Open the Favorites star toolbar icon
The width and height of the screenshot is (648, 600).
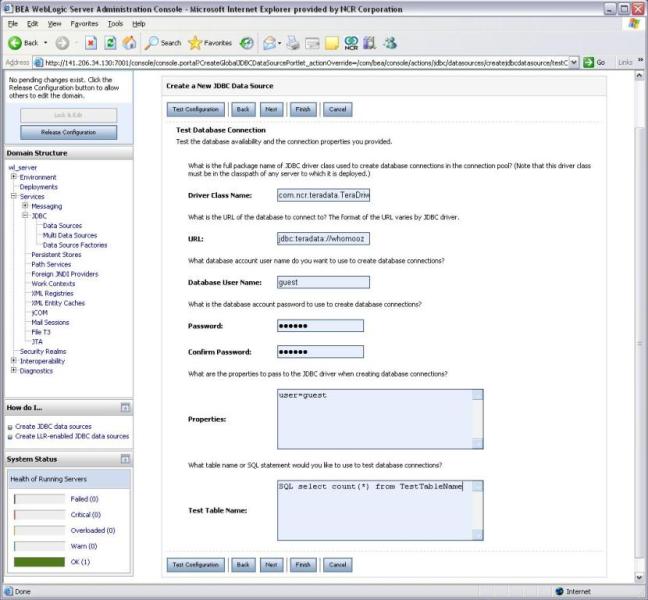click(195, 43)
